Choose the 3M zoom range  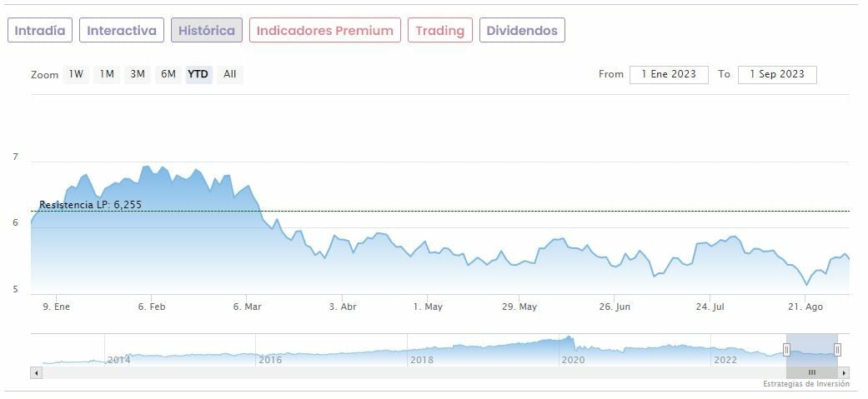(x=138, y=74)
